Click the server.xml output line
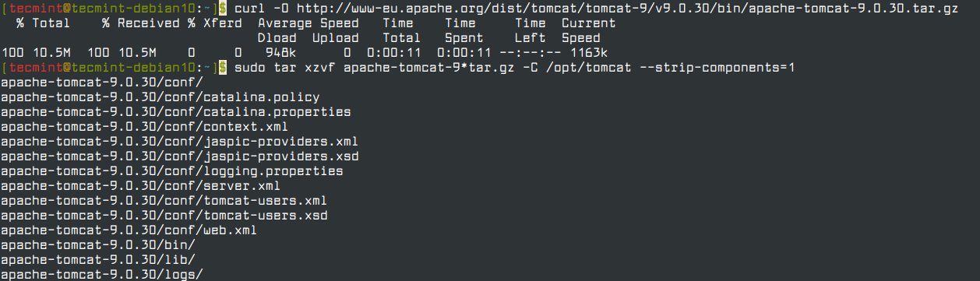 coord(141,186)
